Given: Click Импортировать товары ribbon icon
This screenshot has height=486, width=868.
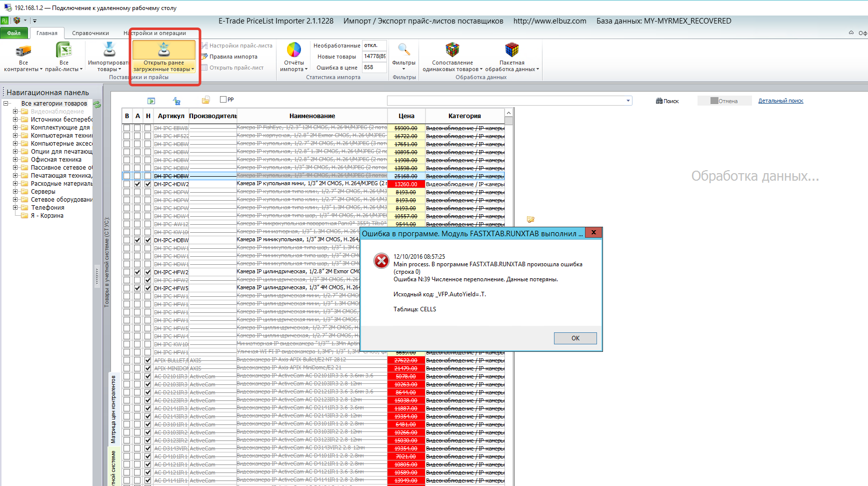Looking at the screenshot, I should pos(109,50).
